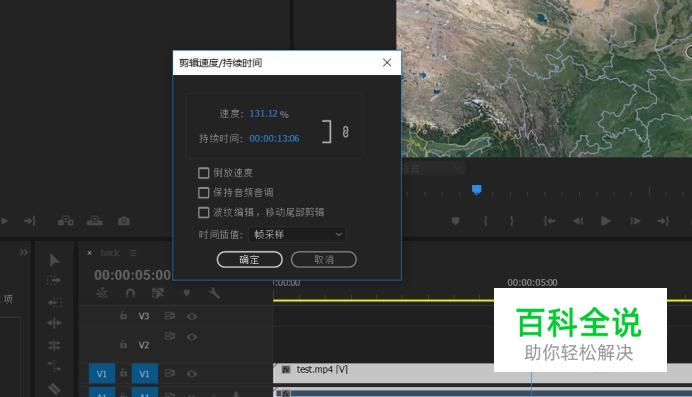Toggle the V3 track lock
The image size is (692, 397).
coord(124,315)
